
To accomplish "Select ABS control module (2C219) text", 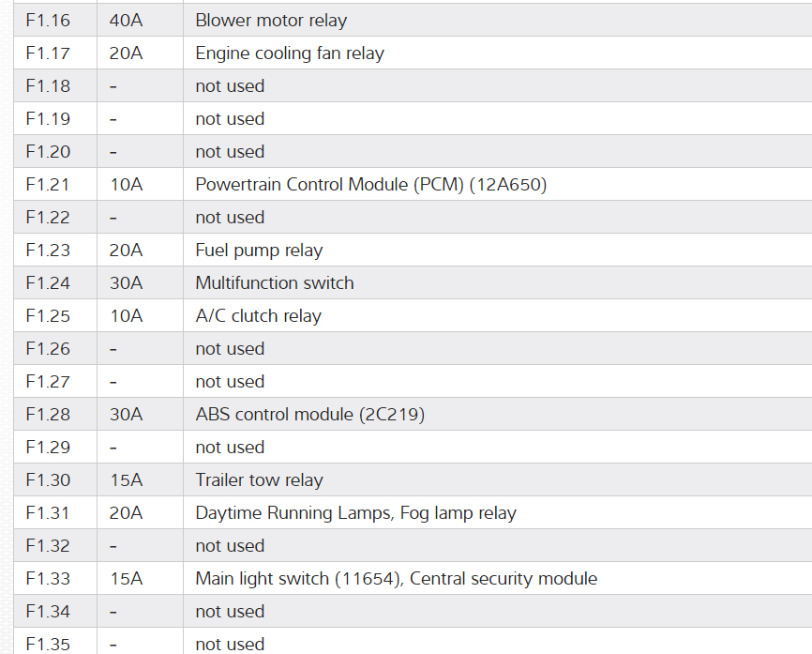I will click(x=309, y=415).
